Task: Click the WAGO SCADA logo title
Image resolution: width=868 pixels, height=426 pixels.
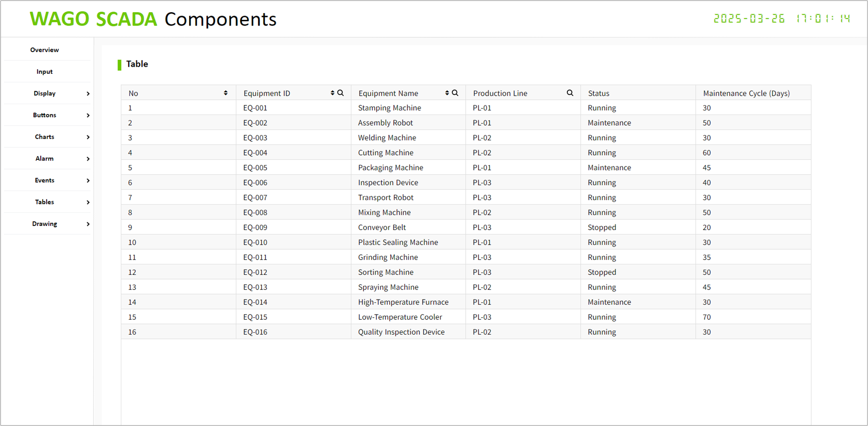Action: click(x=93, y=19)
